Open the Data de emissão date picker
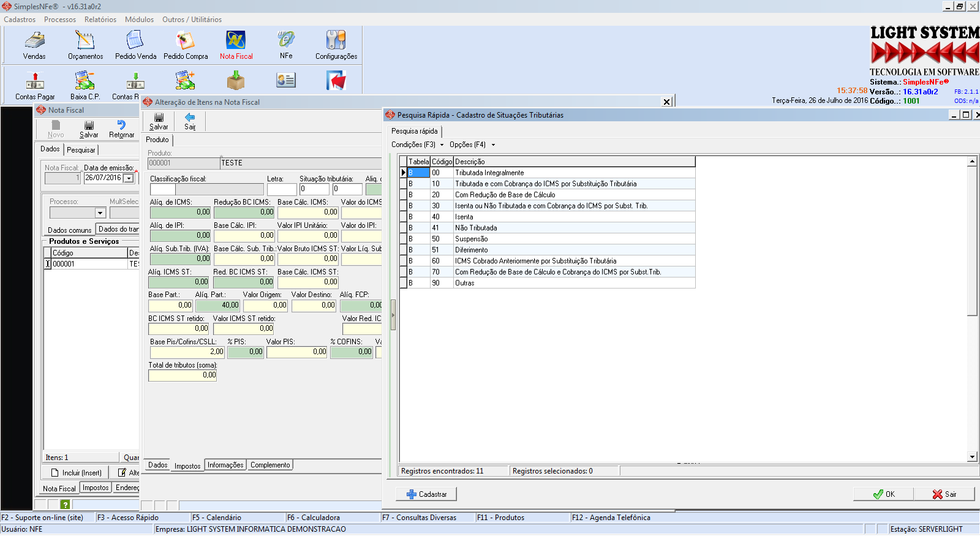The width and height of the screenshot is (980, 536). pyautogui.click(x=129, y=178)
